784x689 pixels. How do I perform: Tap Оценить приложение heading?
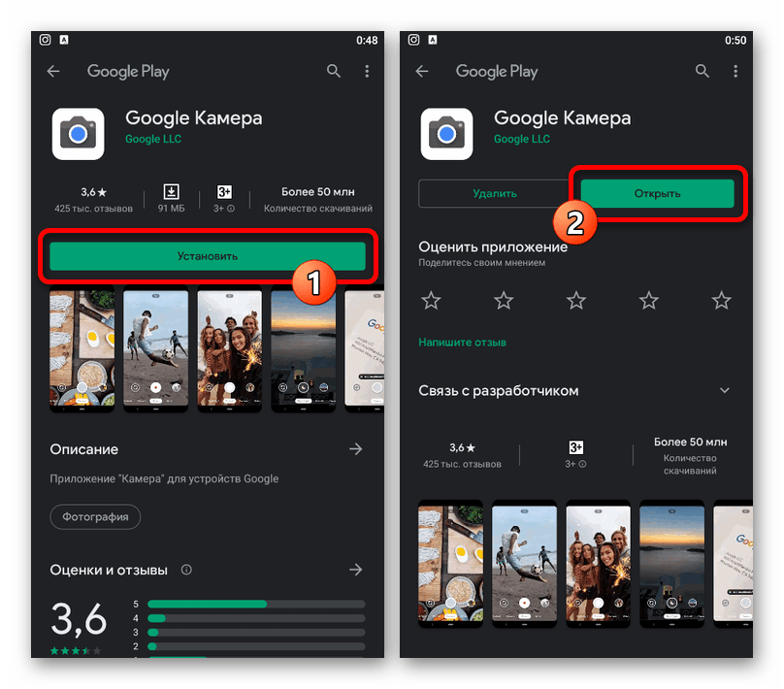coord(493,247)
